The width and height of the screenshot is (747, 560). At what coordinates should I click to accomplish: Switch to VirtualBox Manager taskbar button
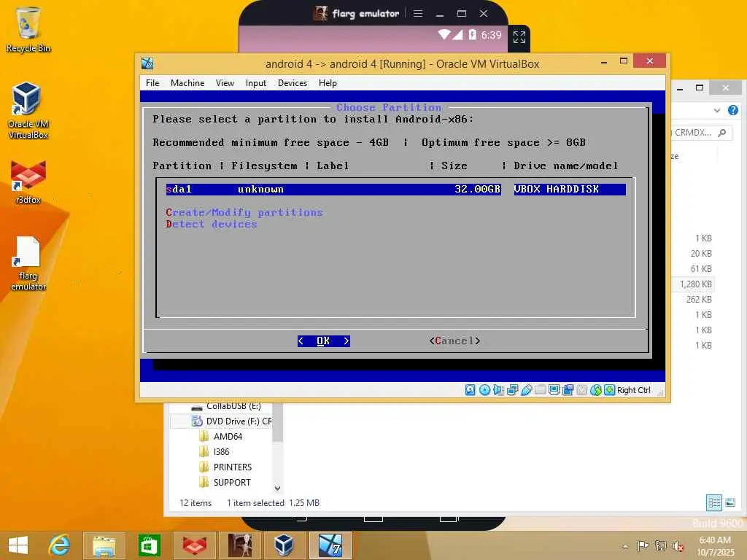(285, 545)
